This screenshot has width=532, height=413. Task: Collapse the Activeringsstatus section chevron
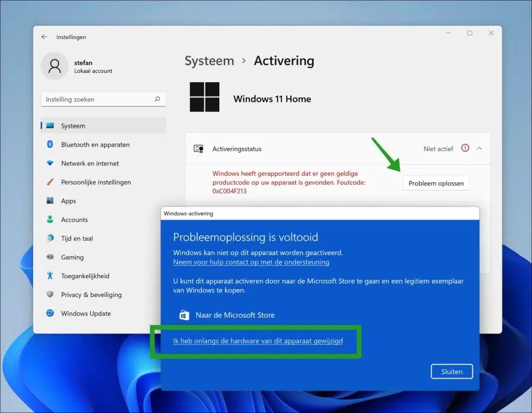tap(479, 149)
